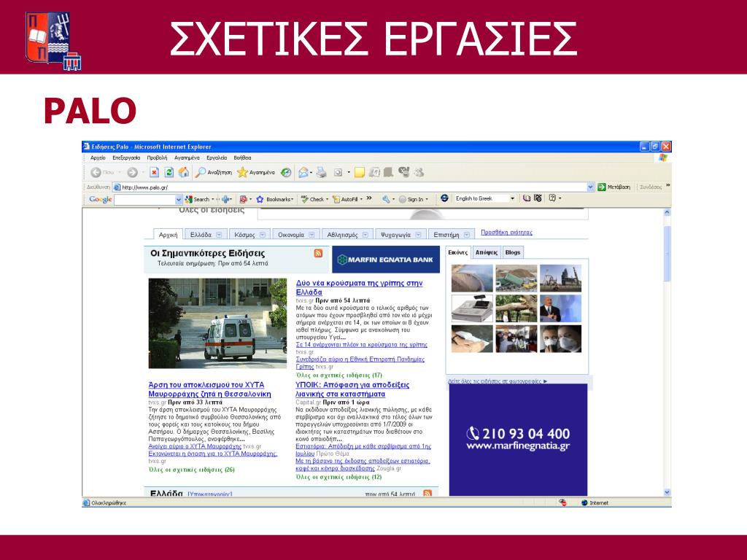
Task: Refresh the page with green arrows icon
Action: click(x=169, y=172)
